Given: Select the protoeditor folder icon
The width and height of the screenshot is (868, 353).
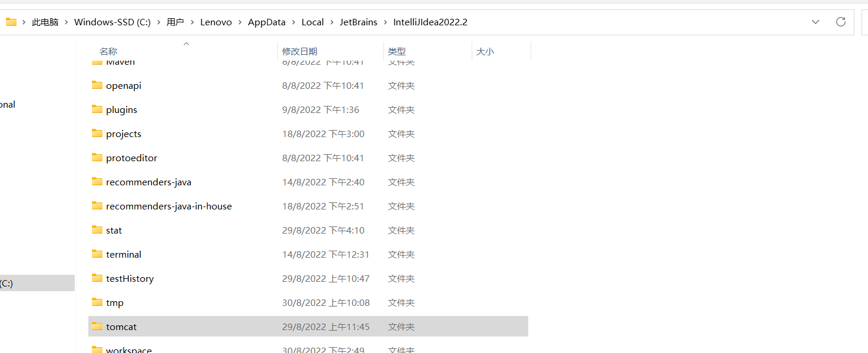Looking at the screenshot, I should coord(97,157).
